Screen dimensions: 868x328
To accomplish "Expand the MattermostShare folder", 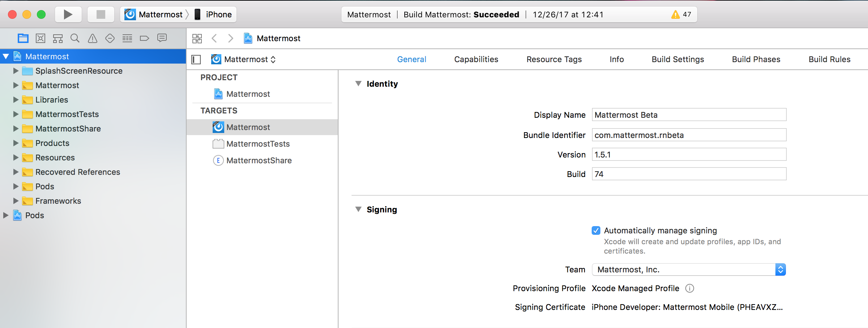I will (16, 129).
